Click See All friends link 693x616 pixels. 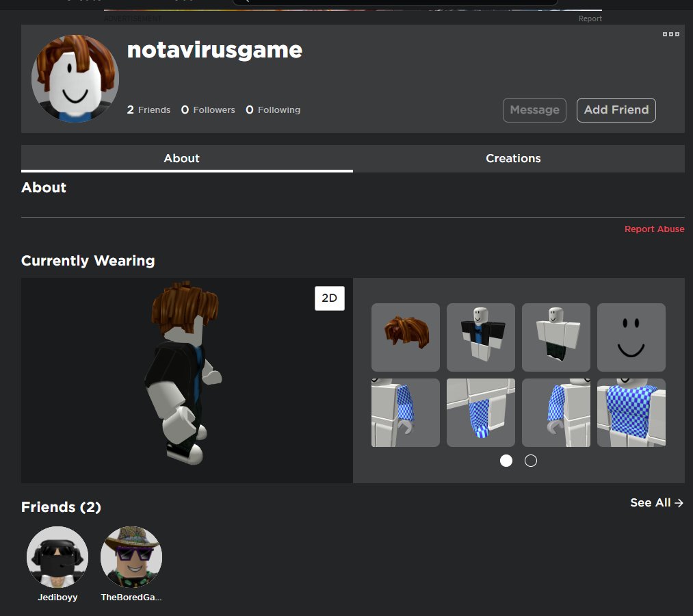[657, 503]
